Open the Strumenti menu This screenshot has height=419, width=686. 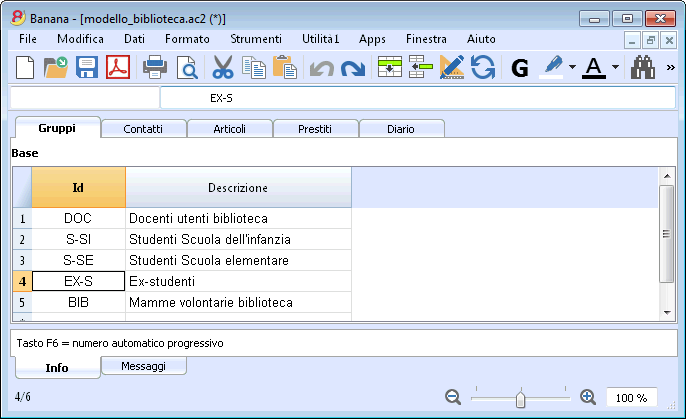[256, 39]
